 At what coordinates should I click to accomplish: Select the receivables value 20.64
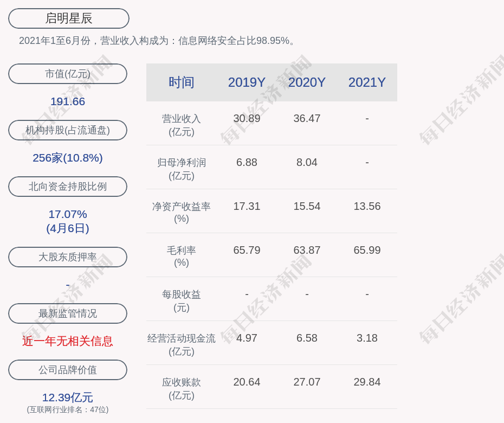[247, 382]
